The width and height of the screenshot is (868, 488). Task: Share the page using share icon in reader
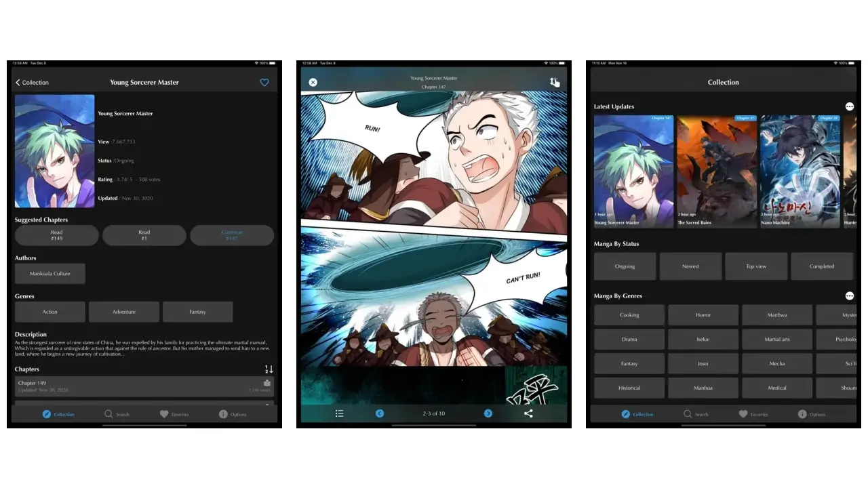click(529, 413)
